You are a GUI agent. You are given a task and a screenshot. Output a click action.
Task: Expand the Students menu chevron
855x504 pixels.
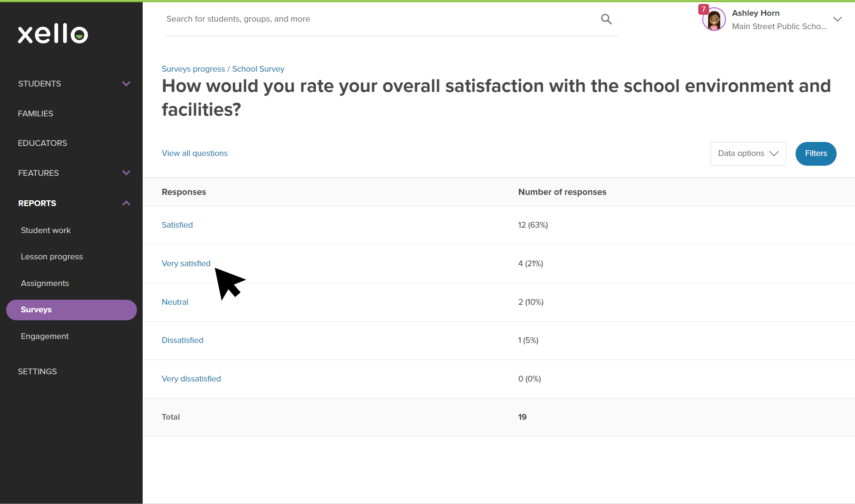coord(126,84)
